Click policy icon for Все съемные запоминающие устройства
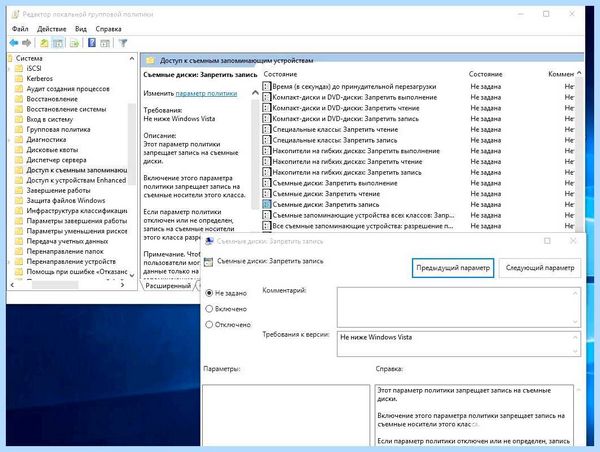This screenshot has height=452, width=600. click(x=267, y=226)
